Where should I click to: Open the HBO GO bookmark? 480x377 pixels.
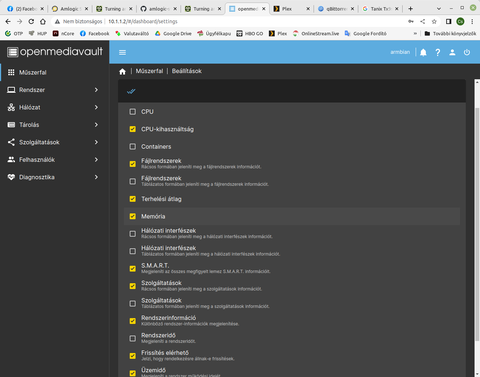click(250, 33)
